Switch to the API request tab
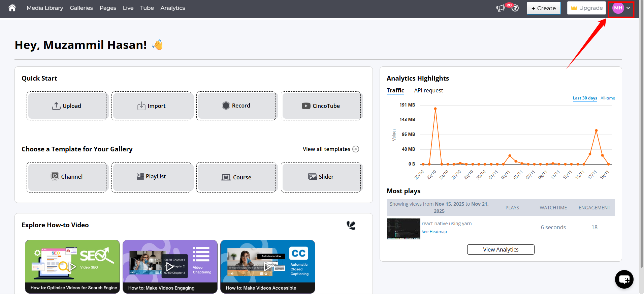 pyautogui.click(x=428, y=90)
